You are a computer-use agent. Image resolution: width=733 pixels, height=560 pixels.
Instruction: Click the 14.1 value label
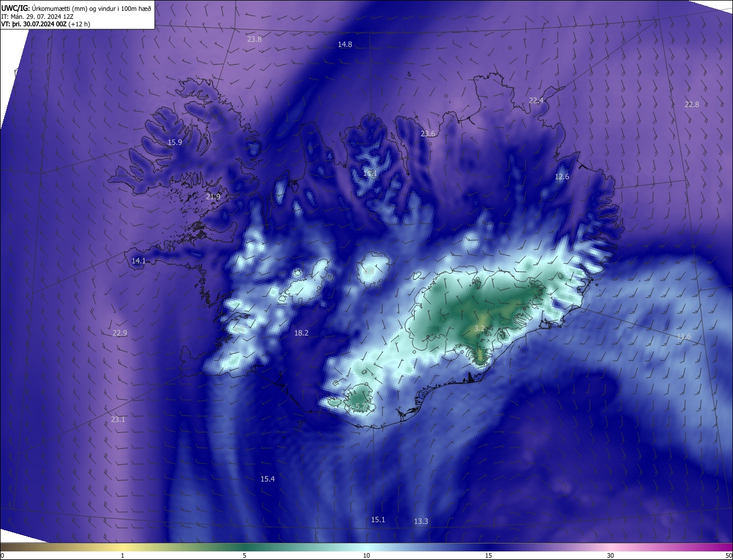point(139,261)
